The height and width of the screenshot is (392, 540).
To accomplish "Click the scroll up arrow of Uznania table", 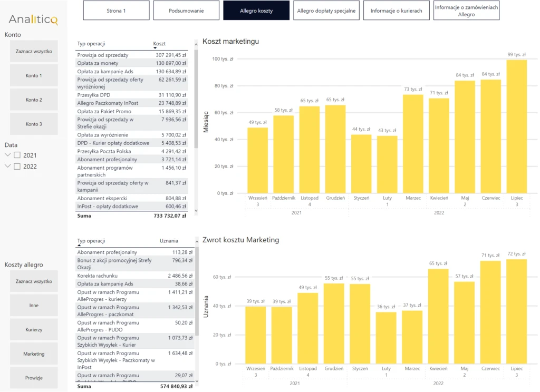I will point(197,242).
